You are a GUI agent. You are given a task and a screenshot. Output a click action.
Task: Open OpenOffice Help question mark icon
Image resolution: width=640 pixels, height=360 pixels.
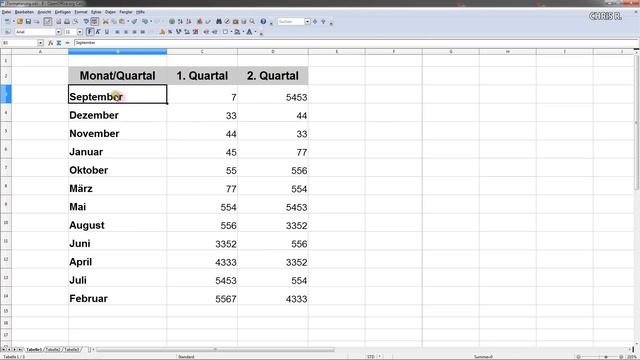(x=263, y=21)
